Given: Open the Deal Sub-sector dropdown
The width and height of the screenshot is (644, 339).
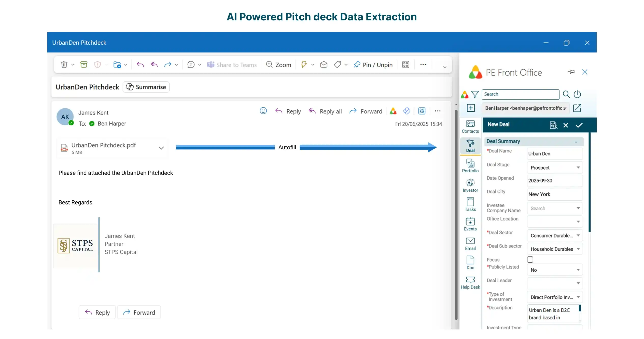Looking at the screenshot, I should [555, 249].
